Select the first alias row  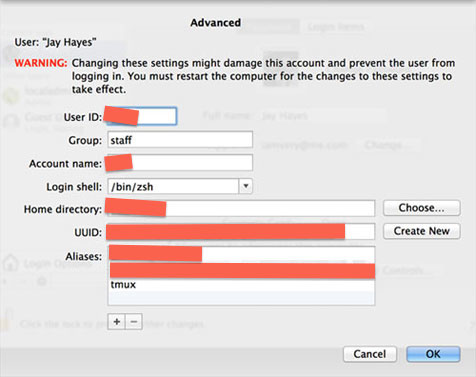point(242,254)
